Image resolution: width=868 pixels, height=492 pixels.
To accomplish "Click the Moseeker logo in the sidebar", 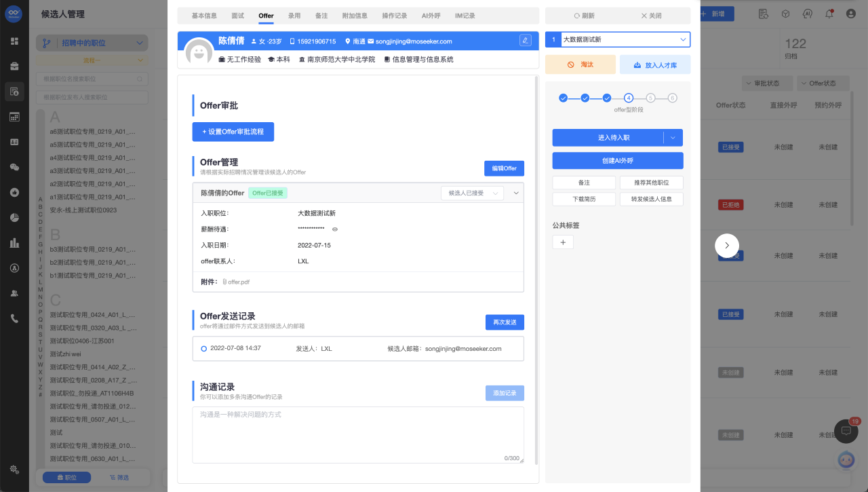I will click(14, 14).
